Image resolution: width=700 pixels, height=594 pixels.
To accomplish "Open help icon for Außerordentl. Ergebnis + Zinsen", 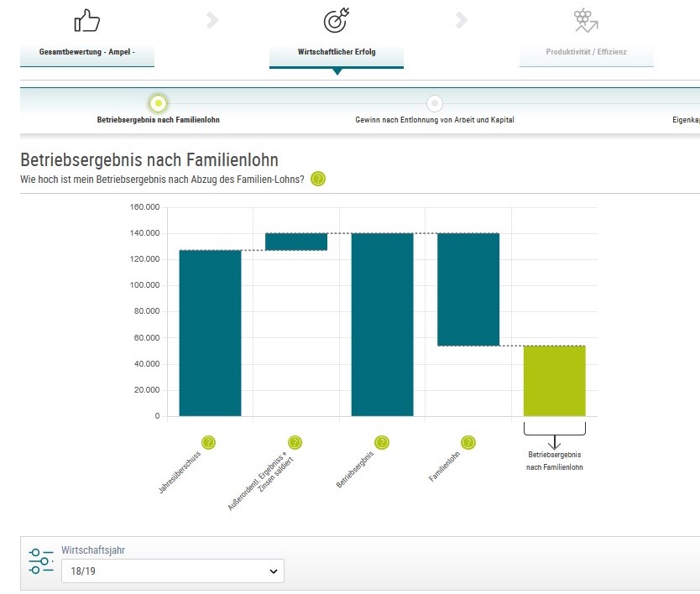I will coord(295,442).
